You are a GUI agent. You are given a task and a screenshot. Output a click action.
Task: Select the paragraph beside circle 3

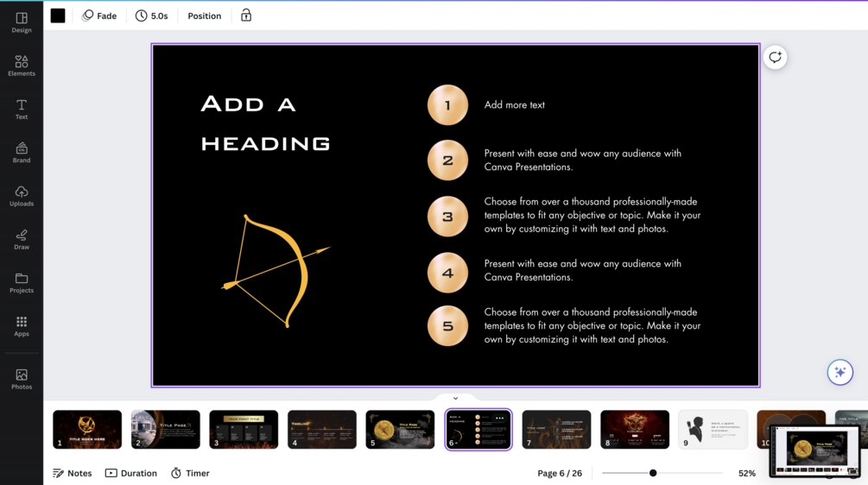pyautogui.click(x=592, y=215)
